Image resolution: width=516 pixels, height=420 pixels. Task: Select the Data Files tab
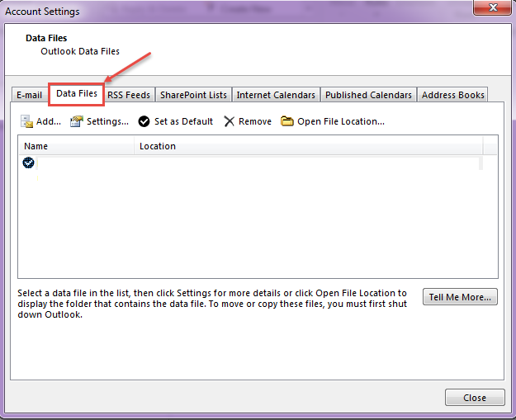(77, 94)
